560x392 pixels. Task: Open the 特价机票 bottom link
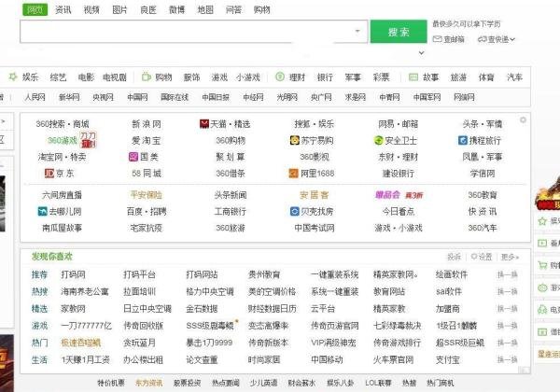[x=111, y=383]
